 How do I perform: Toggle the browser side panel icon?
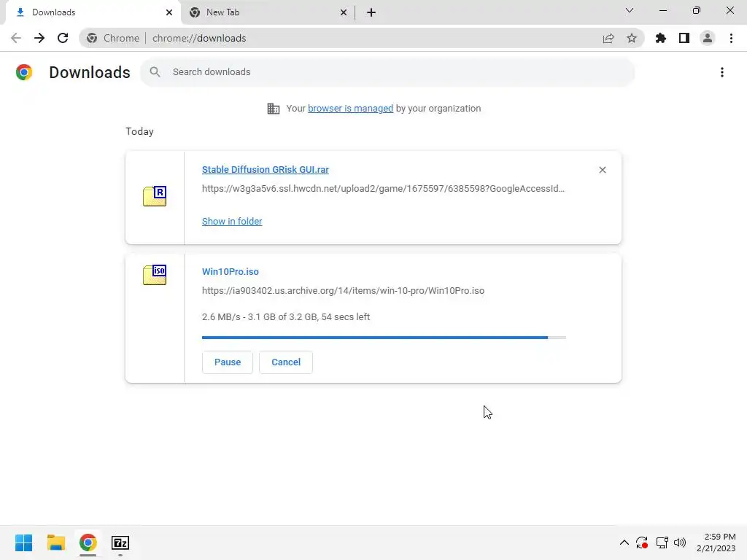pos(684,38)
